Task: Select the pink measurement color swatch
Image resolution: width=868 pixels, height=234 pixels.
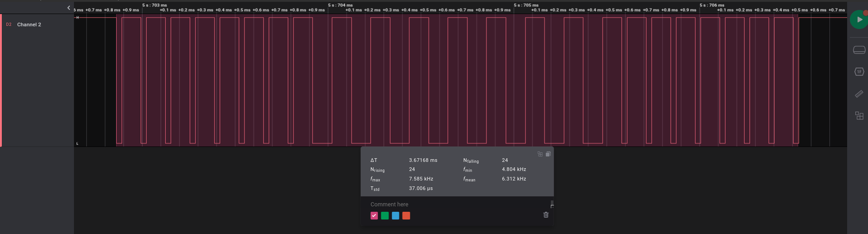Action: 374,215
